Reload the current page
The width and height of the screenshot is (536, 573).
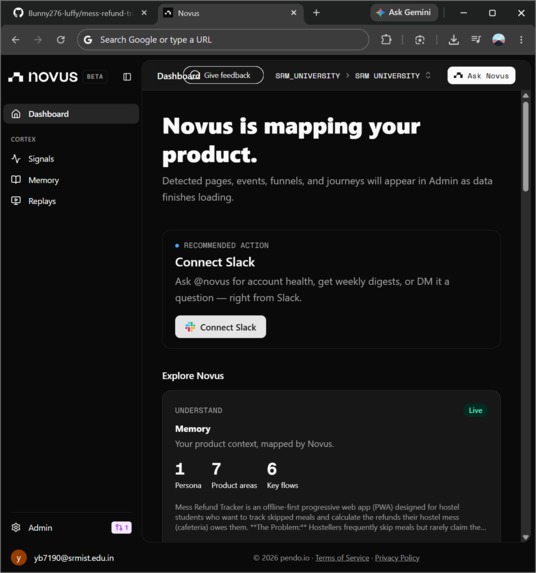tap(61, 40)
